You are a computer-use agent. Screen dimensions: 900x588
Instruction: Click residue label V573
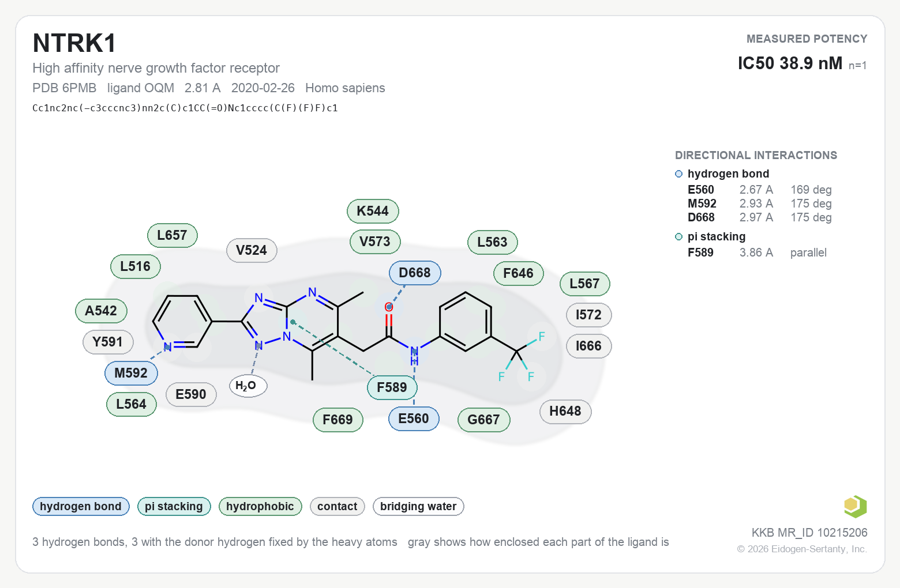[x=375, y=242]
